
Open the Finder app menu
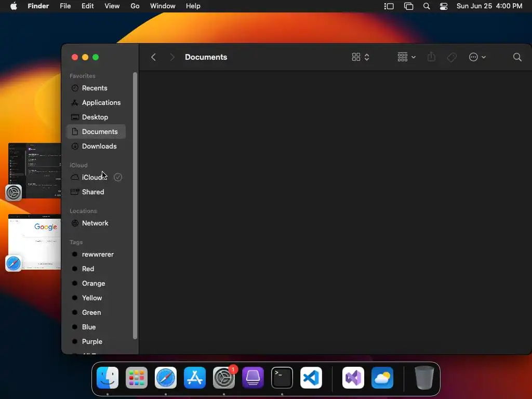tap(38, 6)
